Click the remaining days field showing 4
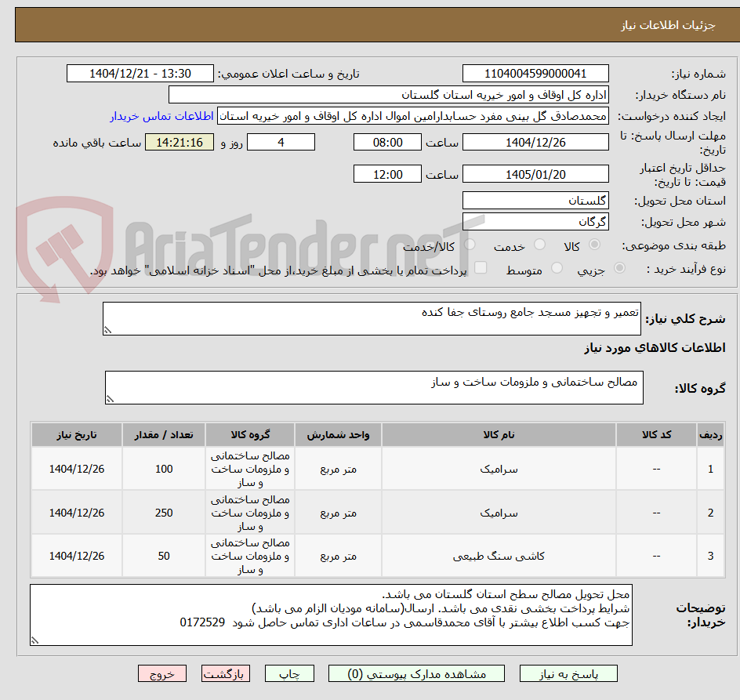Viewport: 740px width, 700px height. point(281,142)
